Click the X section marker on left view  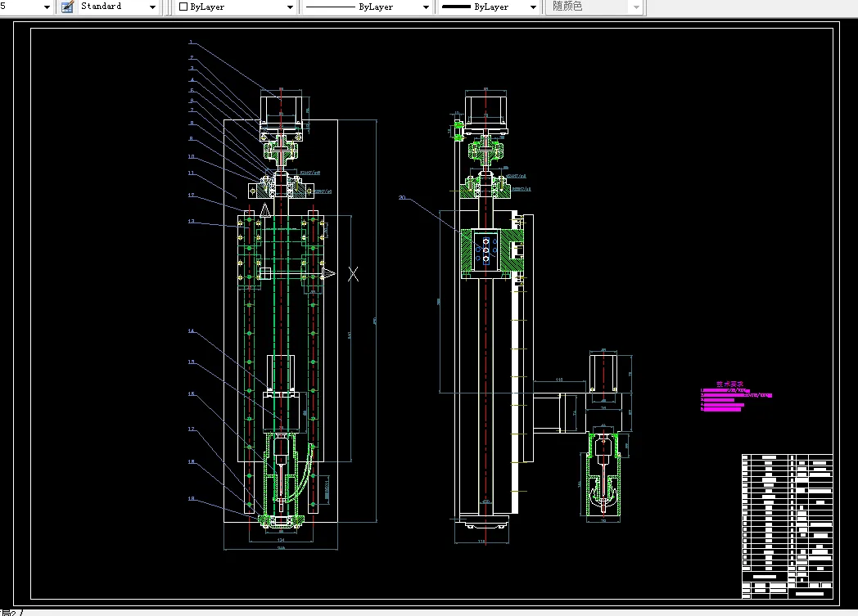(x=353, y=274)
